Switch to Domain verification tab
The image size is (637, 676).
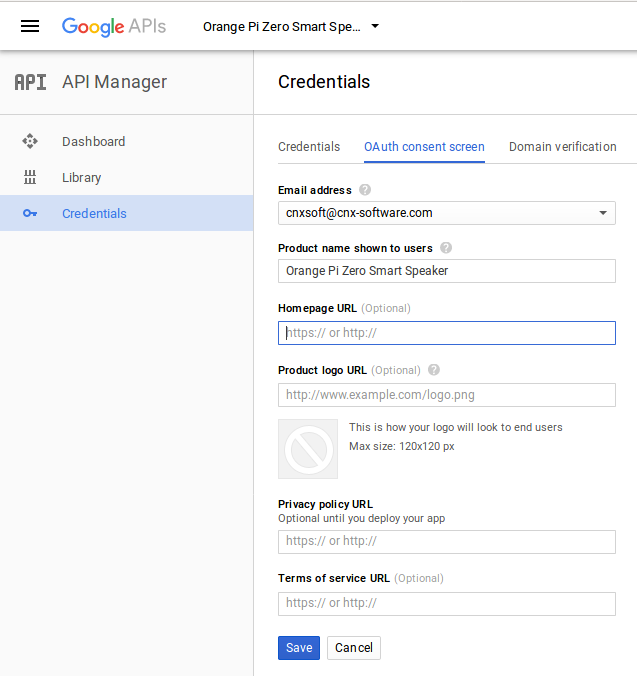pyautogui.click(x=562, y=147)
